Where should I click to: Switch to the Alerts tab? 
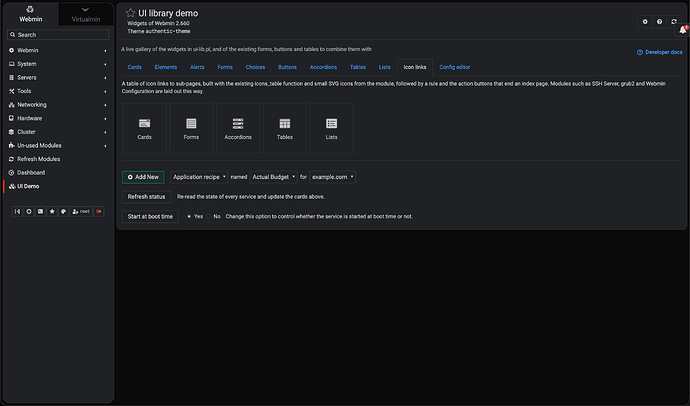[x=197, y=67]
